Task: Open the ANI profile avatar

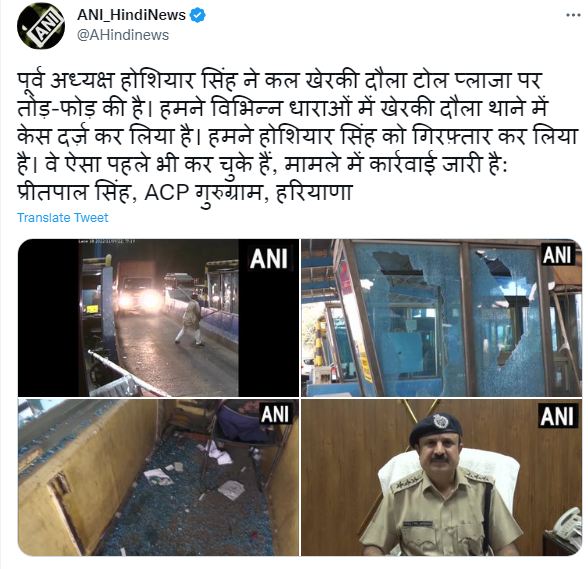Action: [40, 25]
